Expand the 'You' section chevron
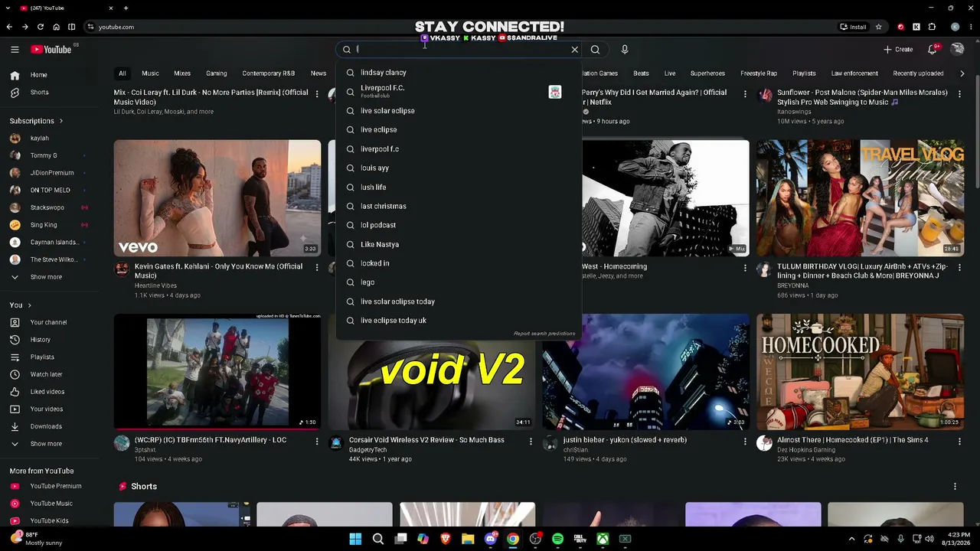 (x=28, y=305)
